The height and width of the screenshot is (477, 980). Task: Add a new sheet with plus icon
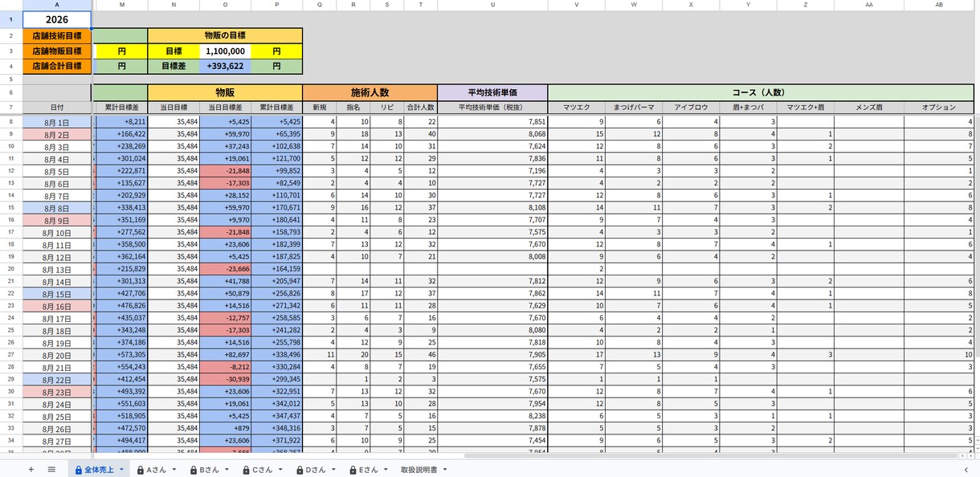[31, 469]
